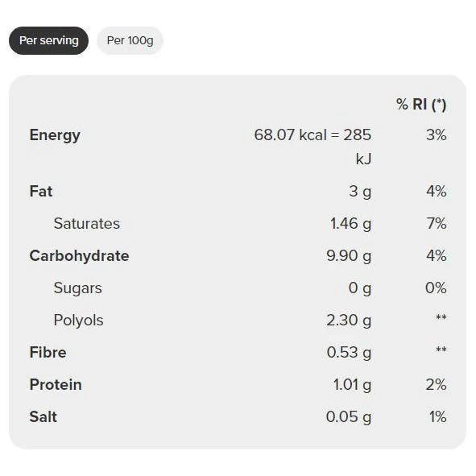Click the Carbohydrate row label

[x=79, y=256]
